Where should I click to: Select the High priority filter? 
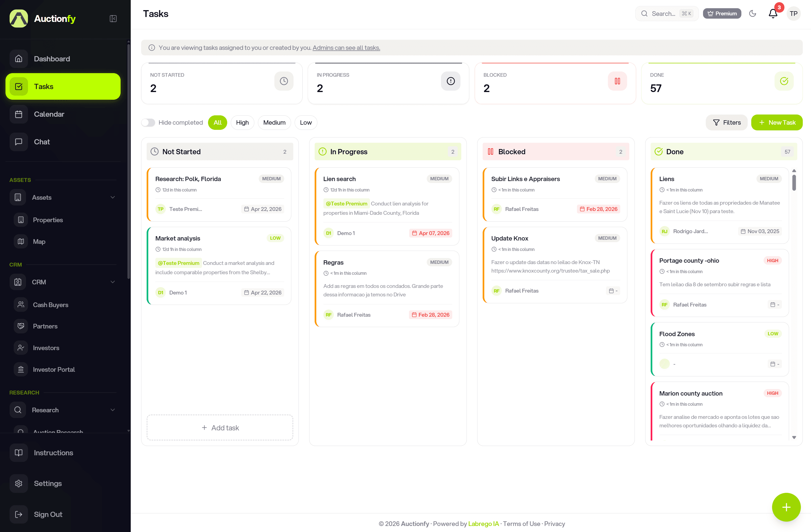tap(242, 123)
